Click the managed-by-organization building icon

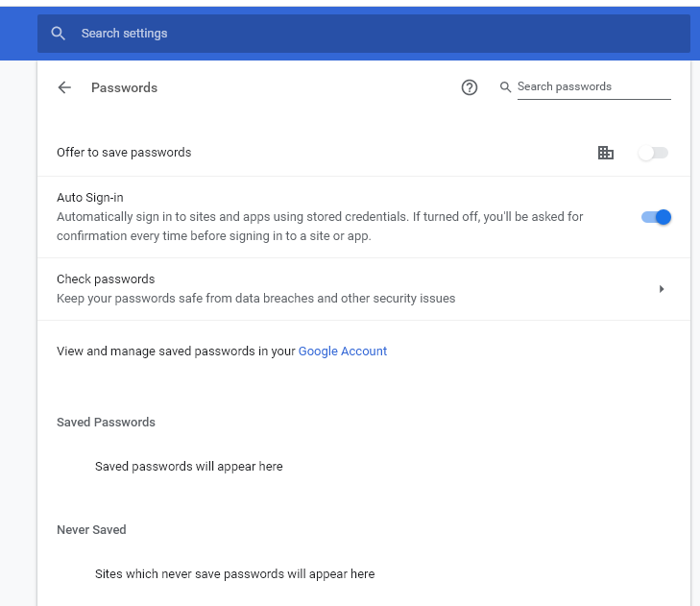coord(606,153)
